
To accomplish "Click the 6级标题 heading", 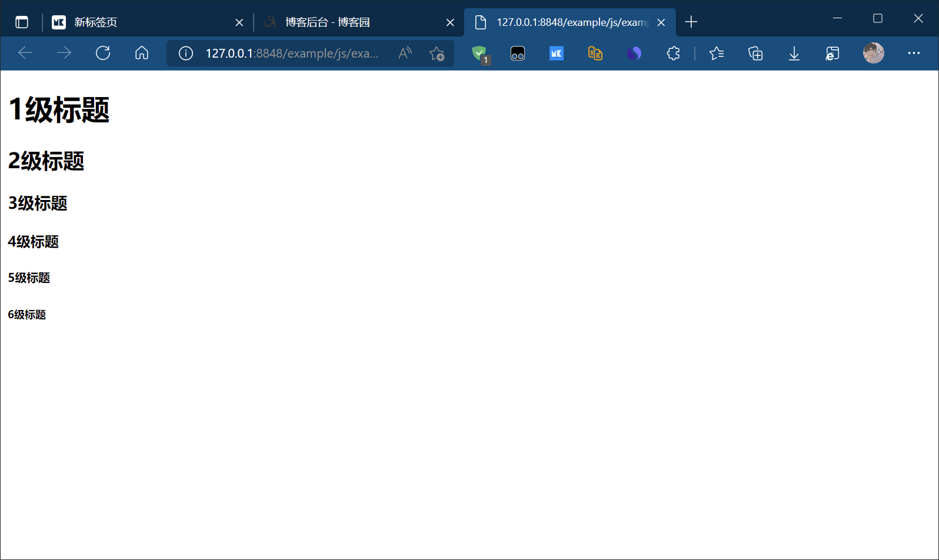I will coord(27,315).
